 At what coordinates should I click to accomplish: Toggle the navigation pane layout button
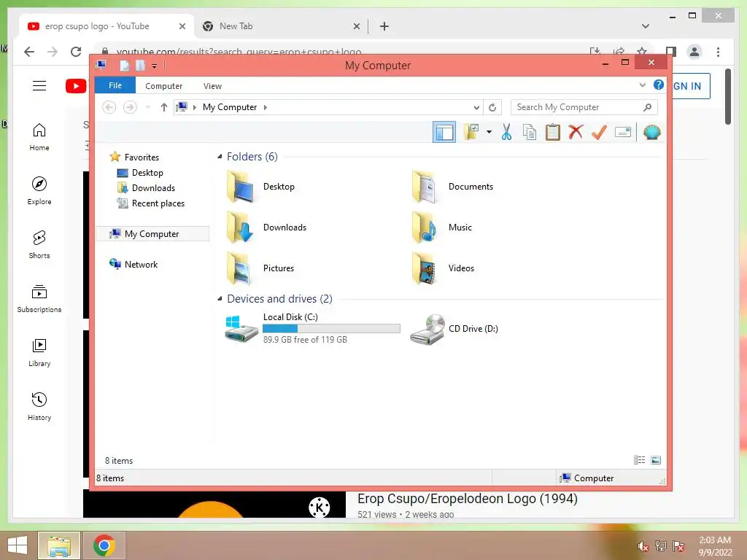coord(444,132)
